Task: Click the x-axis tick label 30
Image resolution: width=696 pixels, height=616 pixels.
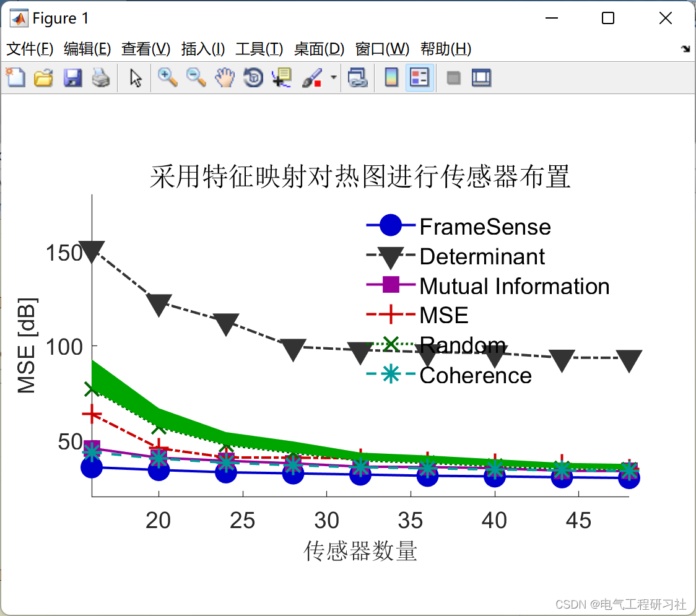Action: pos(327,520)
